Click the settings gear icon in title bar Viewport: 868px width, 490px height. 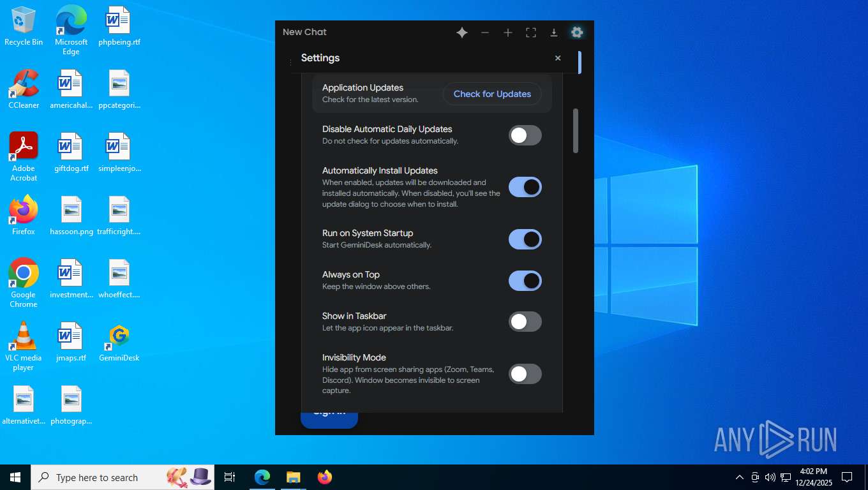tap(577, 33)
